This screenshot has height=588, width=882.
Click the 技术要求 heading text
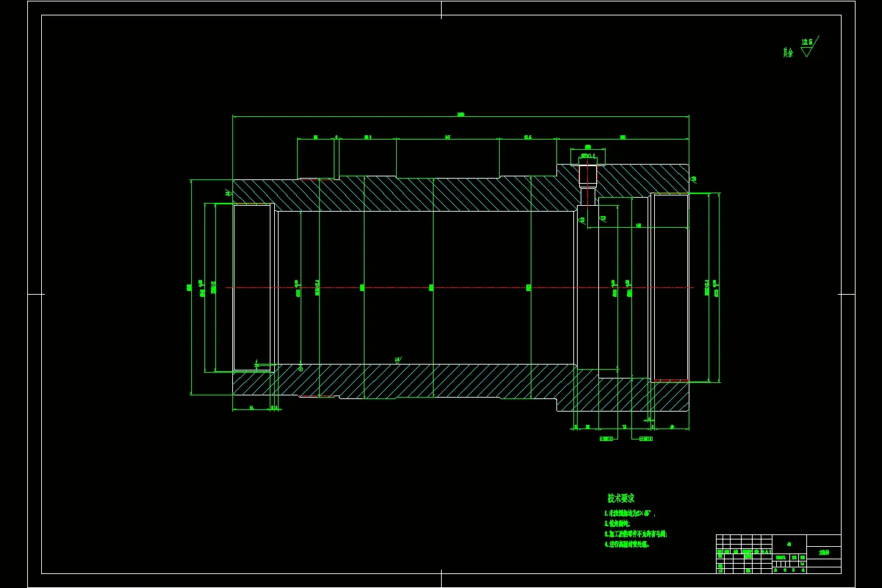pyautogui.click(x=621, y=498)
